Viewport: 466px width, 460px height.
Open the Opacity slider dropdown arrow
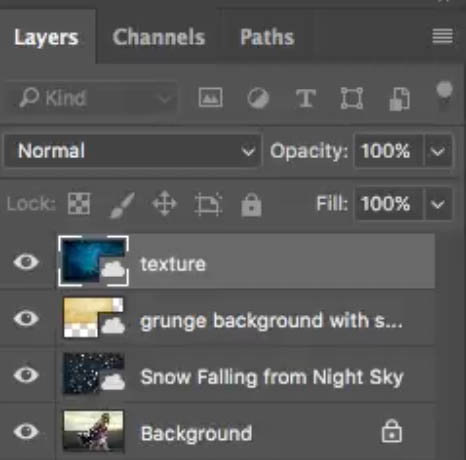(x=437, y=152)
